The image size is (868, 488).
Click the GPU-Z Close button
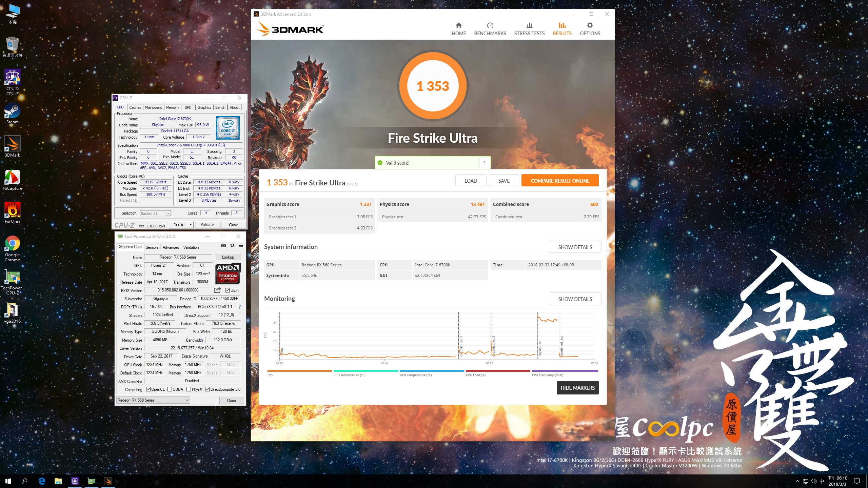tap(231, 400)
